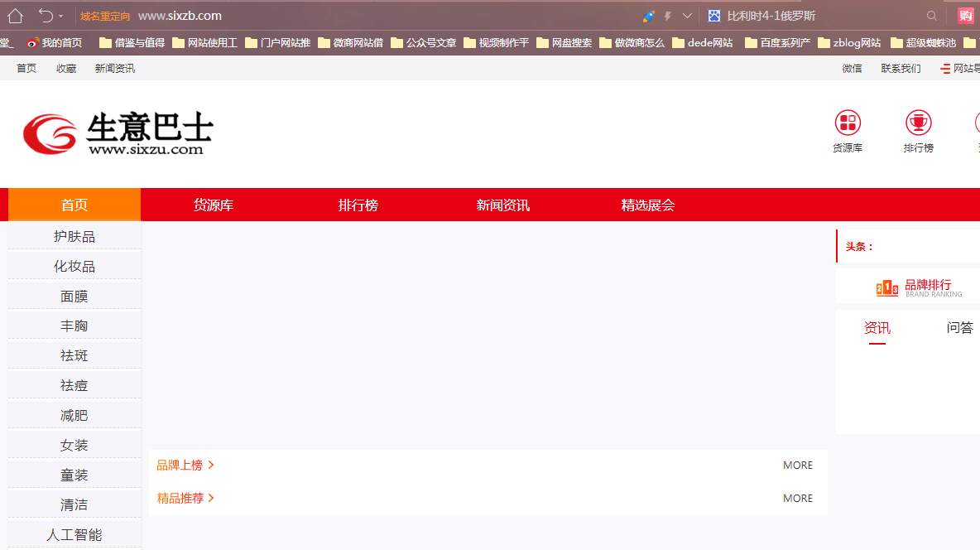Open the back-history dropdown arrow

pos(60,17)
